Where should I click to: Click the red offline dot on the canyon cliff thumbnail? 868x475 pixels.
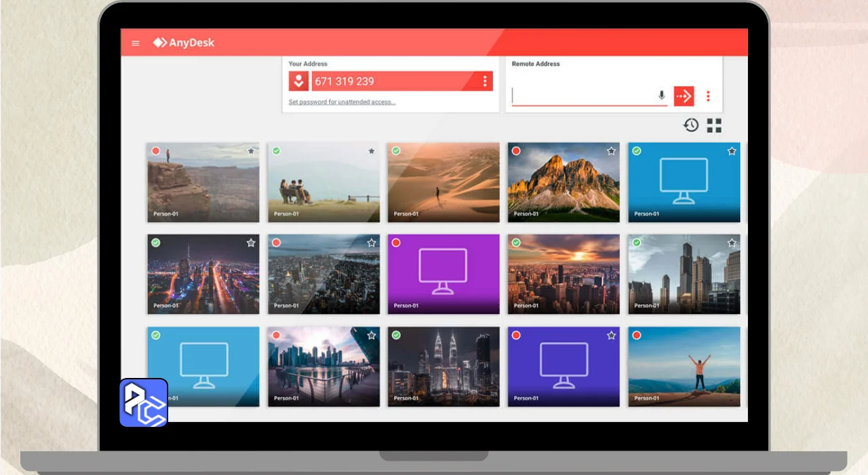(x=156, y=151)
